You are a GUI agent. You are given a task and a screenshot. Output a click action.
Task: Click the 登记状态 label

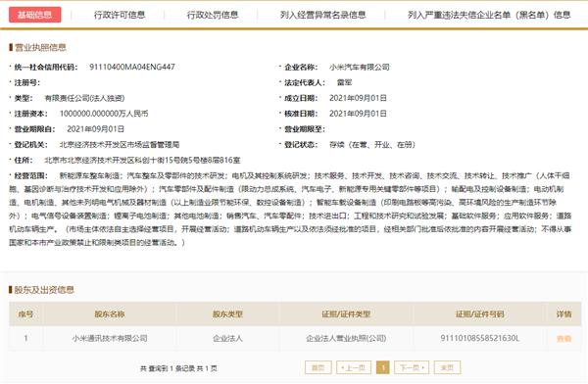coord(301,145)
